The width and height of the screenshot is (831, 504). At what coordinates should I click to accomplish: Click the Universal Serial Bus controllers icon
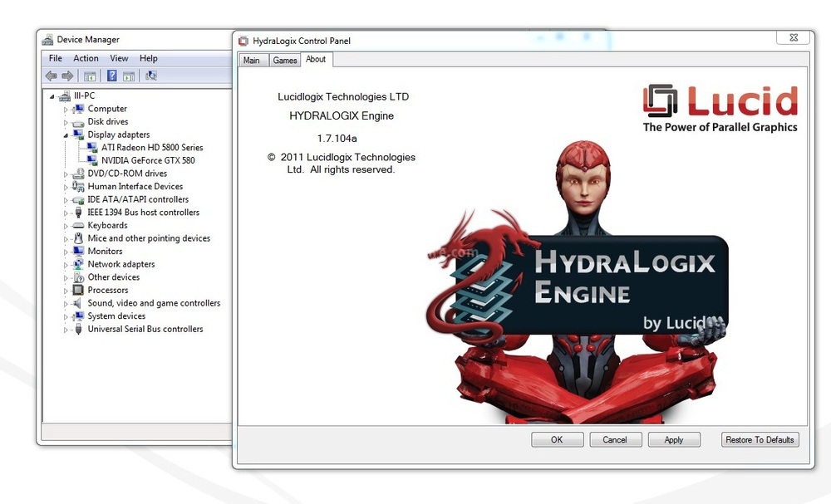78,329
